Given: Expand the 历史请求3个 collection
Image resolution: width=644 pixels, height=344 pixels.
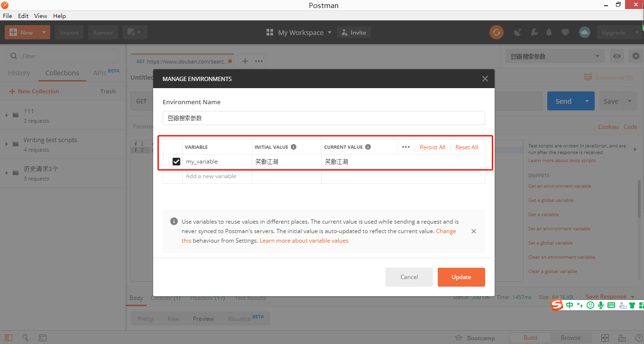Looking at the screenshot, I should 7,173.
